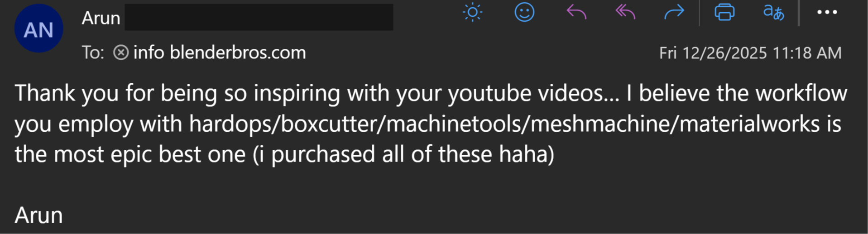Open the More actions ellipsis menu

(827, 12)
